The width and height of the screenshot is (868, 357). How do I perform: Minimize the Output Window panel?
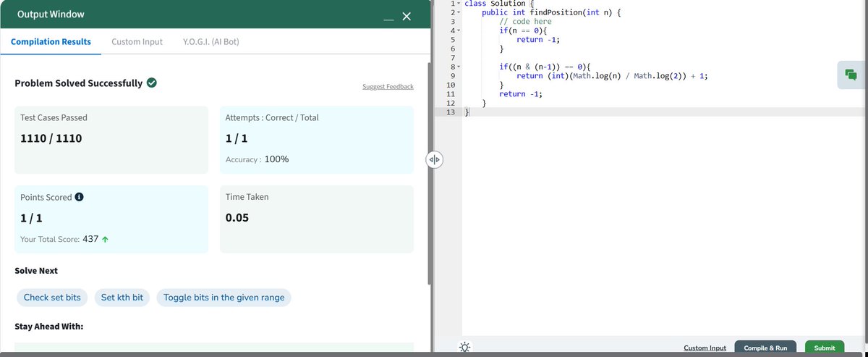click(x=389, y=18)
